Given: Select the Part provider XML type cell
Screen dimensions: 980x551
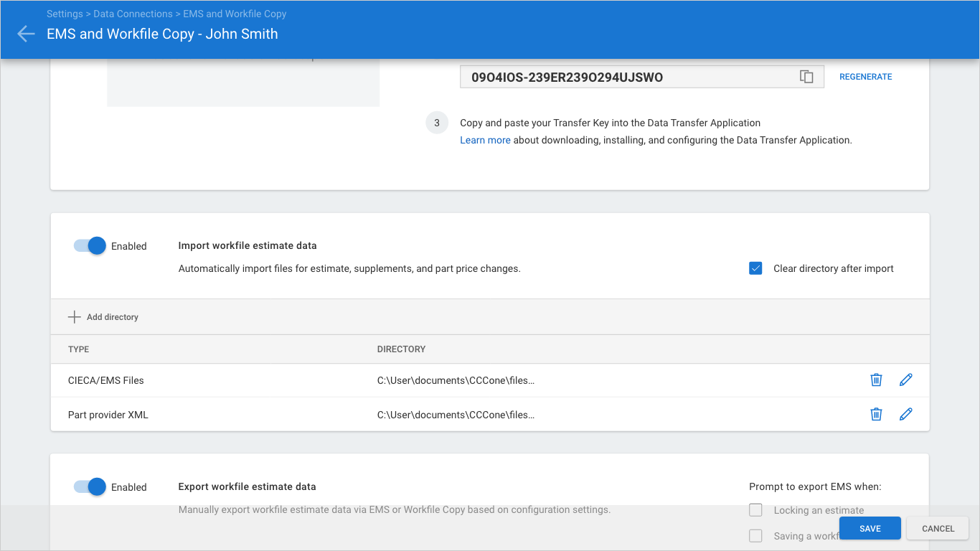Looking at the screenshot, I should pos(108,415).
